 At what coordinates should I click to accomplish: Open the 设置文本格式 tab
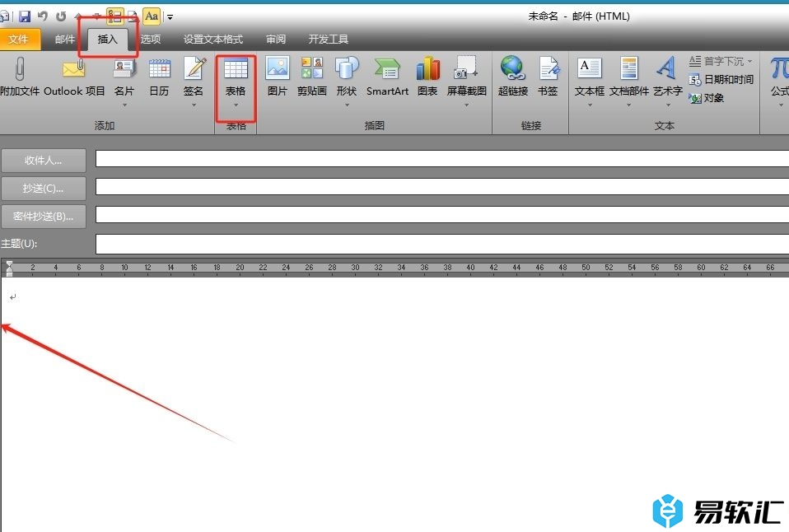212,40
